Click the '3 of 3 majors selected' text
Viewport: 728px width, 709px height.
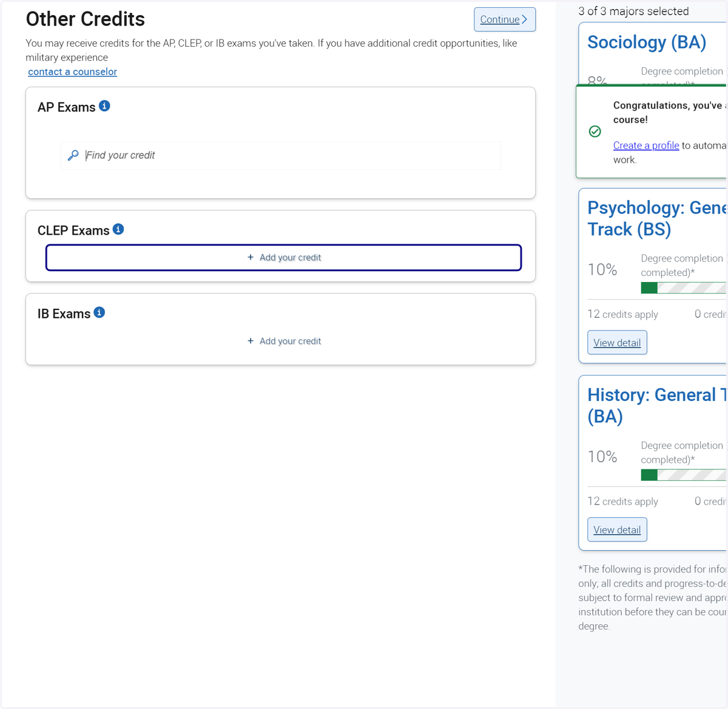[x=633, y=11]
